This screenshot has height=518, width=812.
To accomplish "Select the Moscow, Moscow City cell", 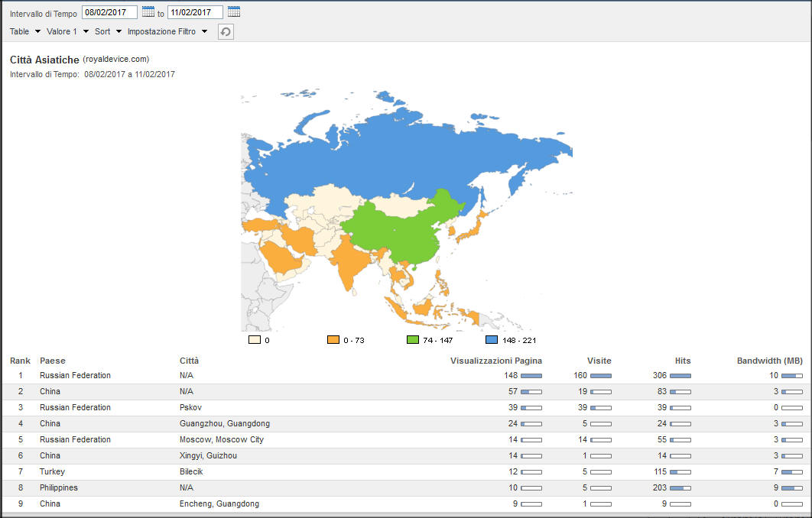I will click(x=222, y=439).
